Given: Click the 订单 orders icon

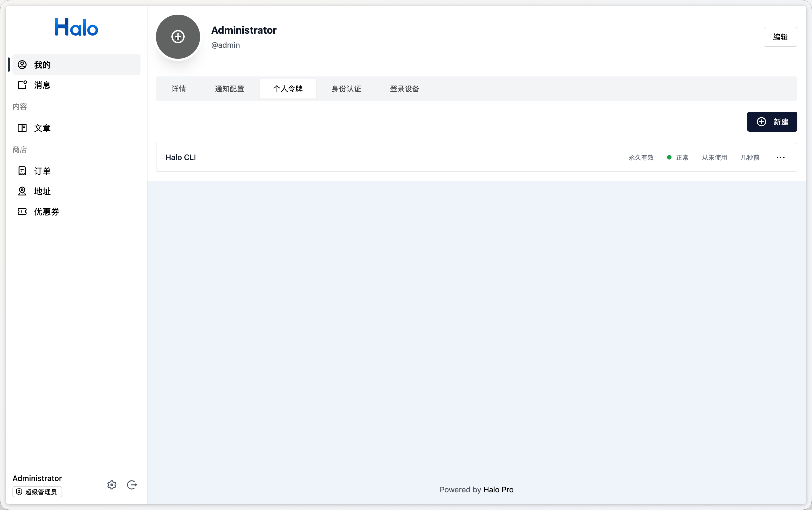Looking at the screenshot, I should pyautogui.click(x=22, y=171).
